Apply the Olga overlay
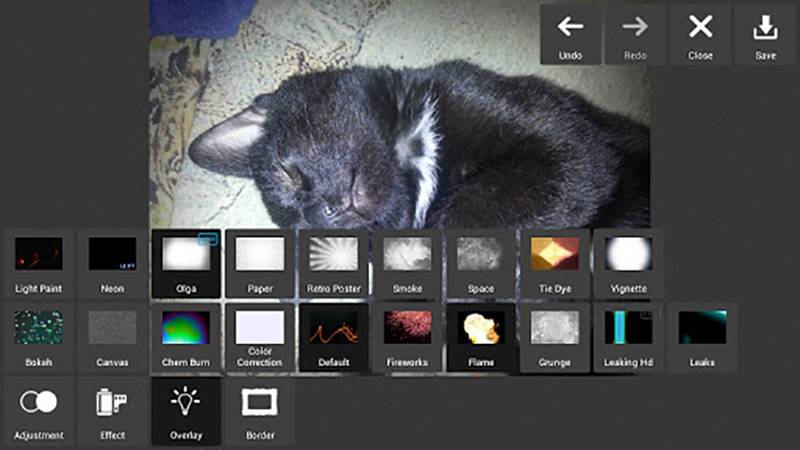800x450 pixels. pyautogui.click(x=186, y=264)
